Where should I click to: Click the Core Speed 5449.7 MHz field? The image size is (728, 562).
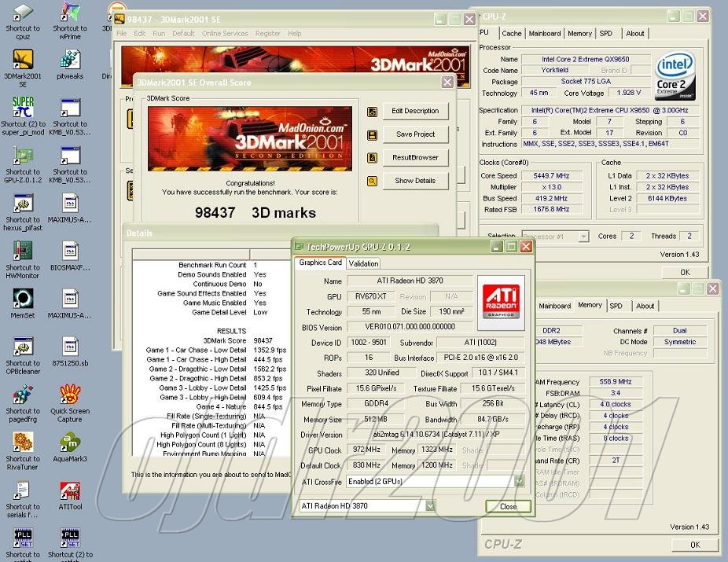tap(551, 176)
